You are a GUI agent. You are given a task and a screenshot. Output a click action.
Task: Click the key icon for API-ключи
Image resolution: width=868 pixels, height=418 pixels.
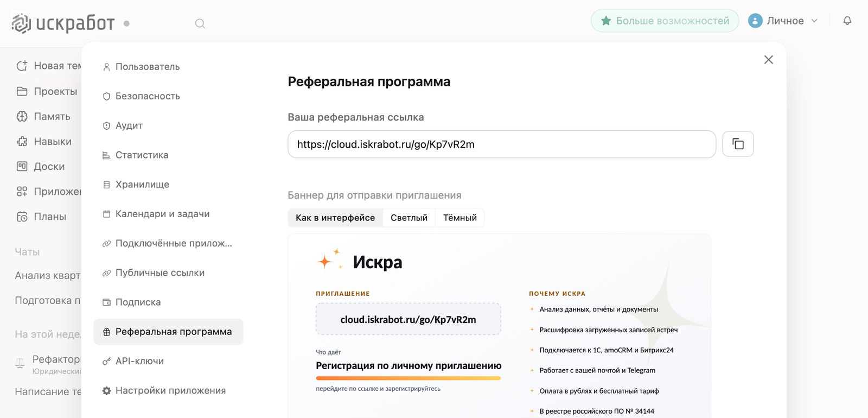coord(107,361)
